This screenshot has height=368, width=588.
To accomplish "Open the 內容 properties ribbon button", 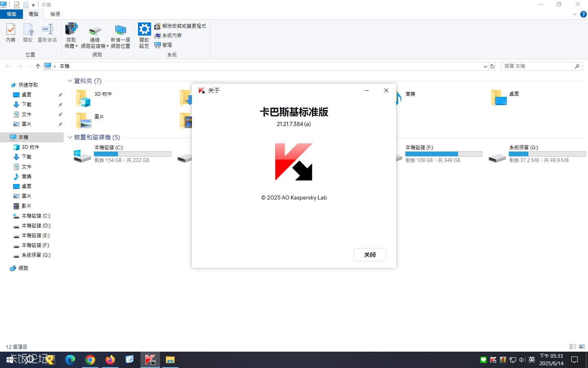I will (11, 33).
